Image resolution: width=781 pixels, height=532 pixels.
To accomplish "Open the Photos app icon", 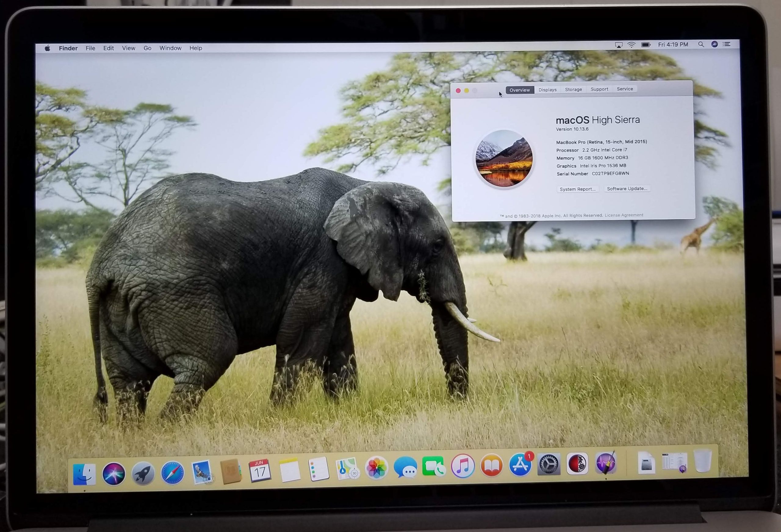I will pos(376,468).
